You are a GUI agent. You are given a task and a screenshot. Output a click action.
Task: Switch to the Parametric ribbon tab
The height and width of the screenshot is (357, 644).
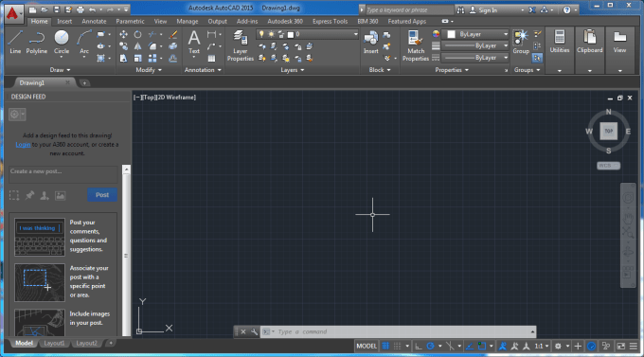130,22
